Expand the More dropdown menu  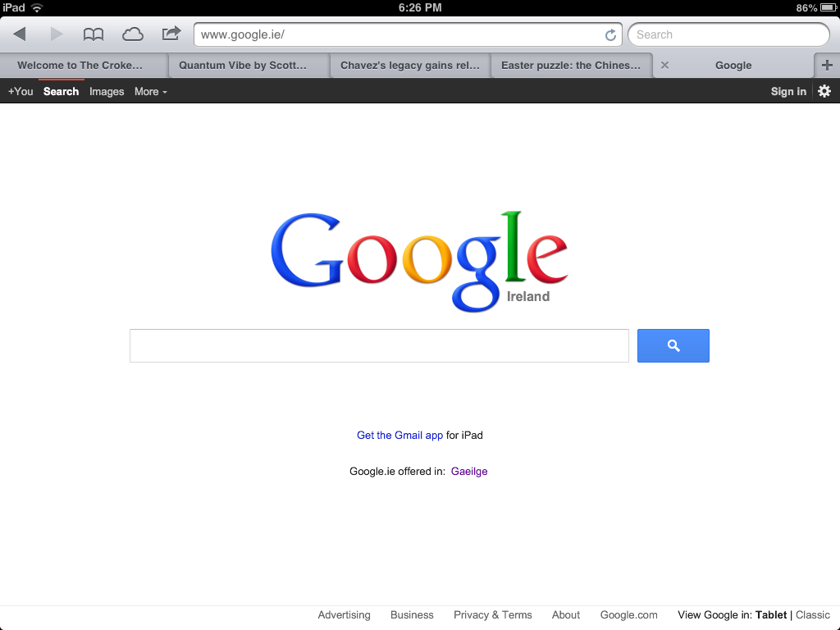[x=151, y=92]
